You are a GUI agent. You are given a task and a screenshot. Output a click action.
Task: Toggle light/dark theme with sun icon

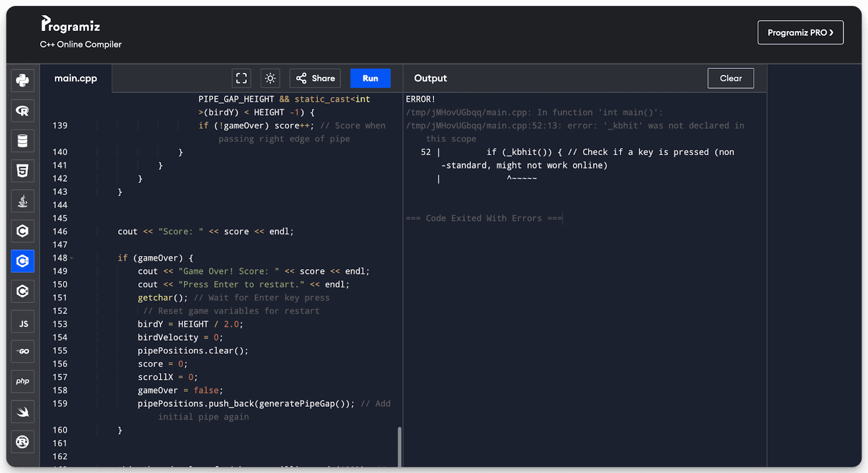pos(270,78)
